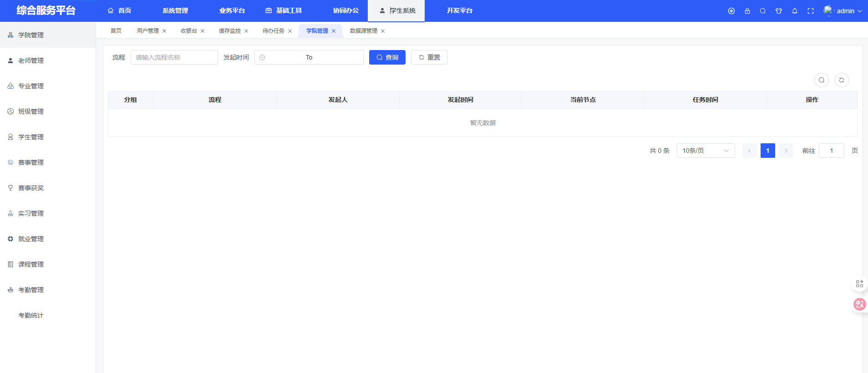This screenshot has width=868, height=373.
Task: Open the theme shirt icon
Action: pos(779,11)
